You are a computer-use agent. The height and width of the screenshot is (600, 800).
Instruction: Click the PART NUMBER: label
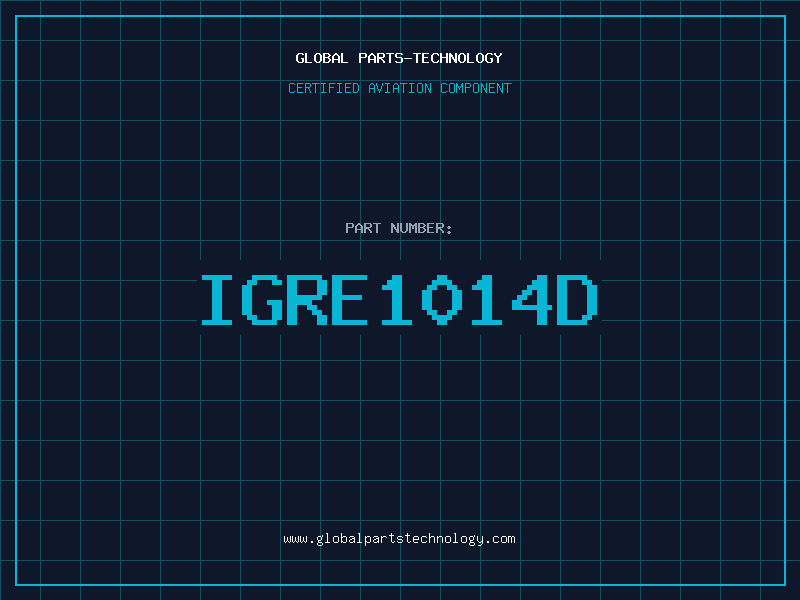coord(399,228)
